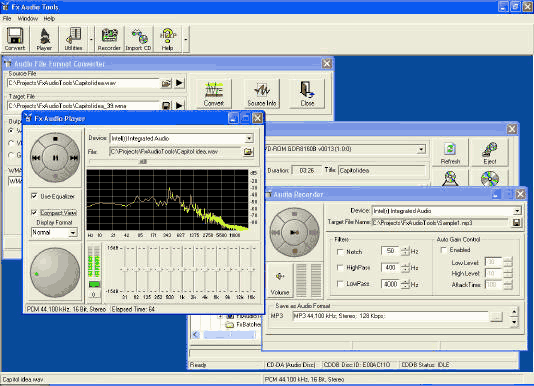Open Device dropdown in Audio Player

pyautogui.click(x=249, y=138)
